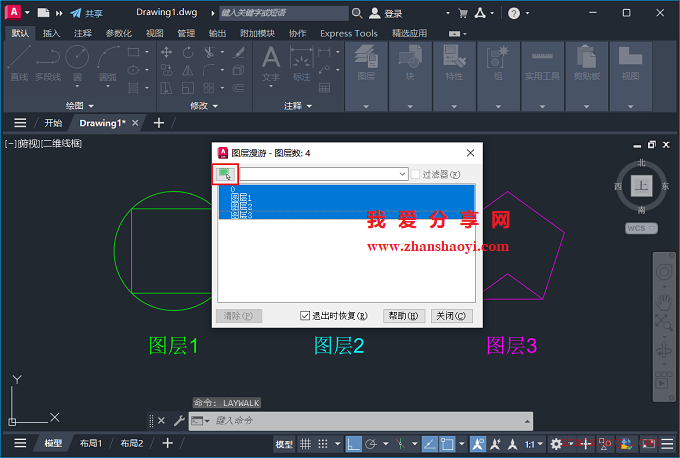The width and height of the screenshot is (680, 458).
Task: Select the Line tool in ribbon
Action: click(19, 63)
